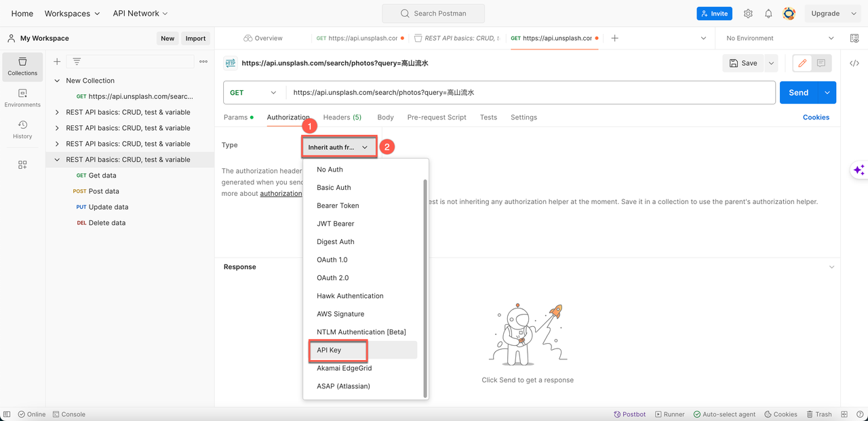
Task: Open the No Environment selector
Action: [x=780, y=38]
